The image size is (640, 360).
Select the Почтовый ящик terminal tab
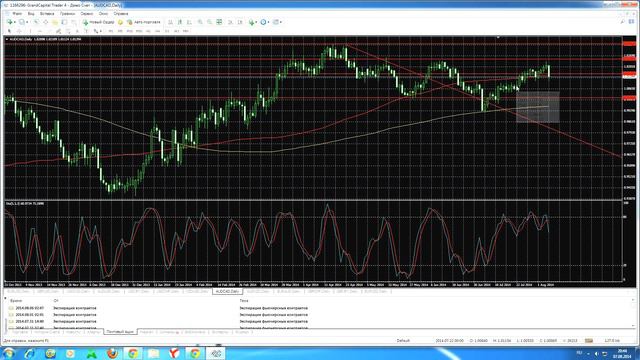point(120,332)
